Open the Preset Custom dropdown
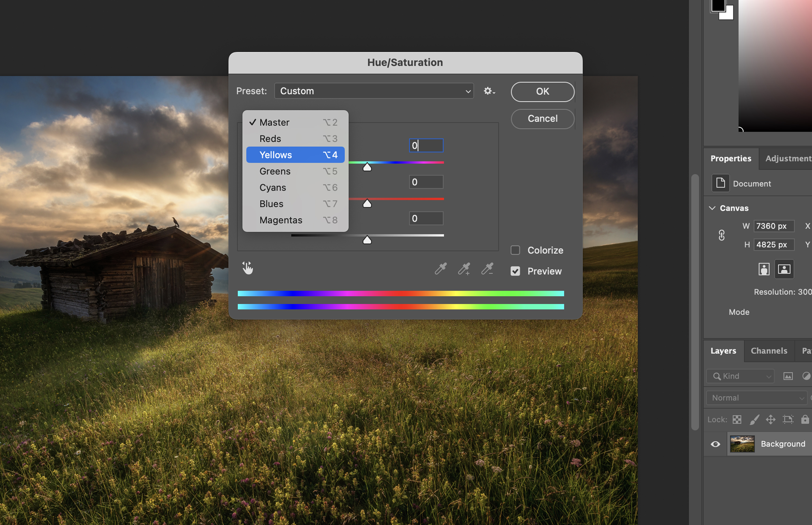The width and height of the screenshot is (812, 525). point(374,91)
